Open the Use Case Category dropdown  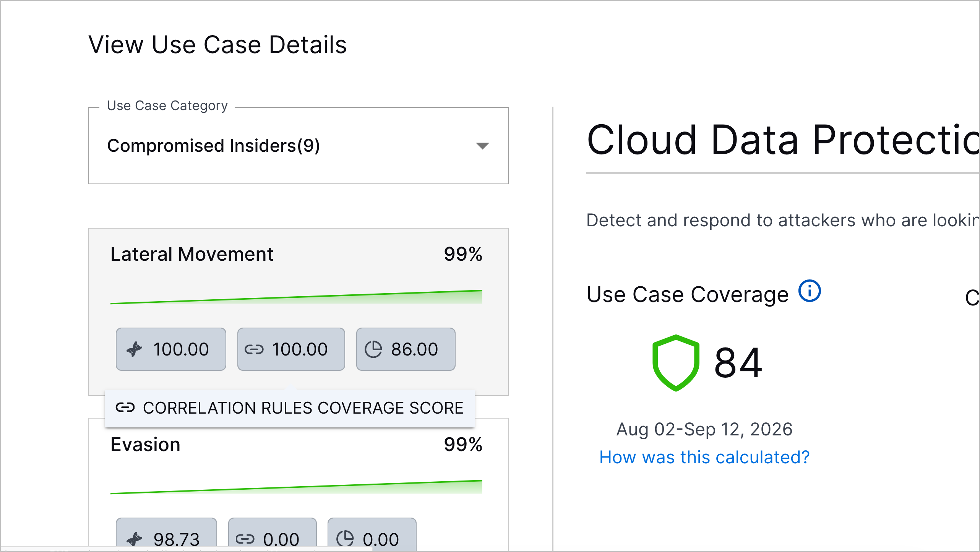(x=298, y=146)
